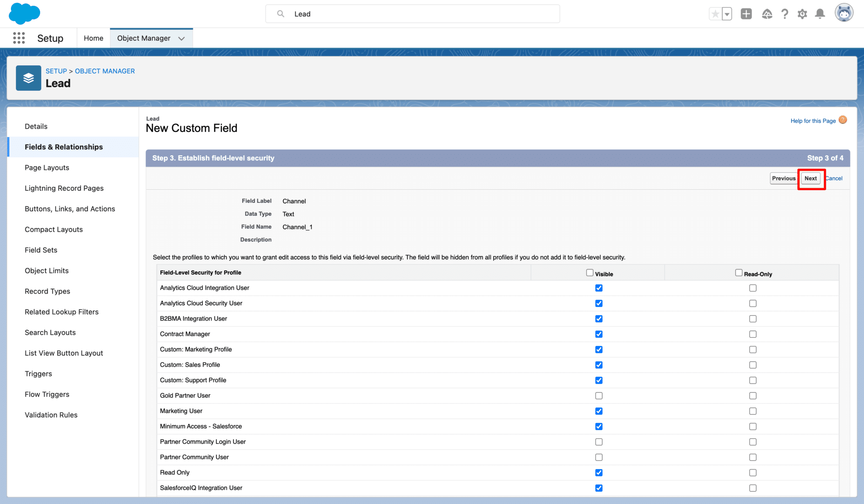Select Page Layouts in the sidebar

[46, 167]
